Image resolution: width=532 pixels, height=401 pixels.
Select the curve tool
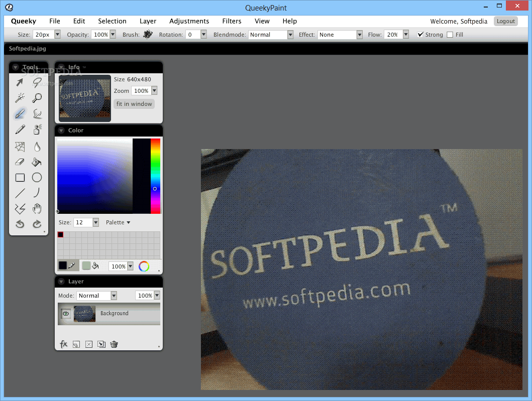pos(37,193)
